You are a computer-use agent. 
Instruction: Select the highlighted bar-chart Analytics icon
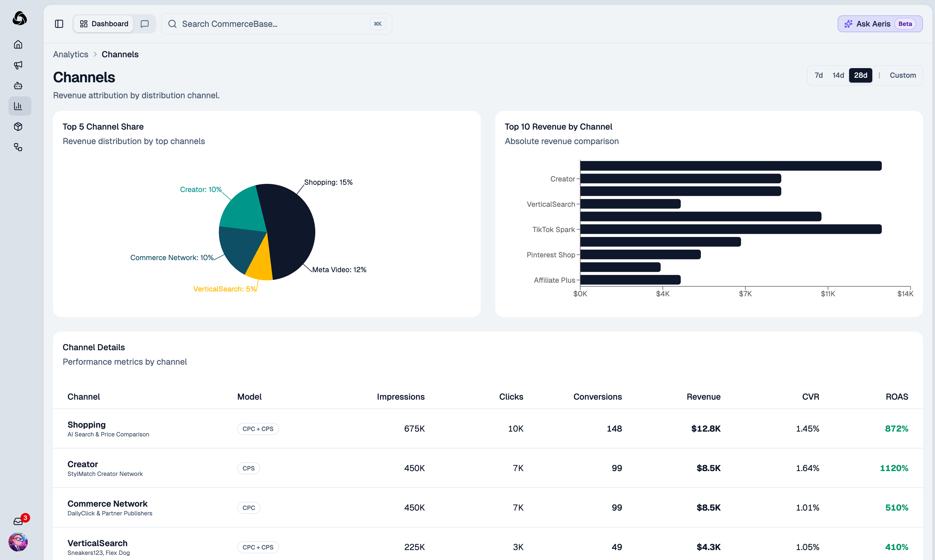pos(18,106)
